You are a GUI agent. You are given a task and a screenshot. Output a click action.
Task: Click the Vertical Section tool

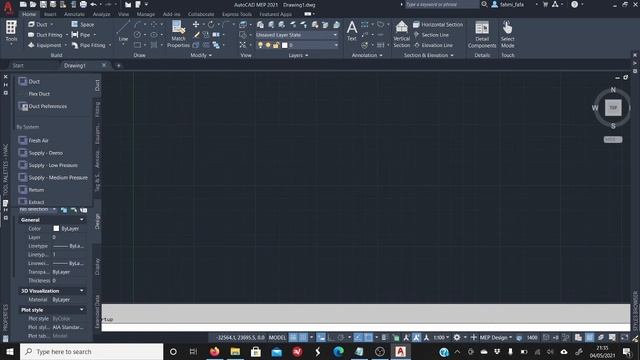coord(402,34)
